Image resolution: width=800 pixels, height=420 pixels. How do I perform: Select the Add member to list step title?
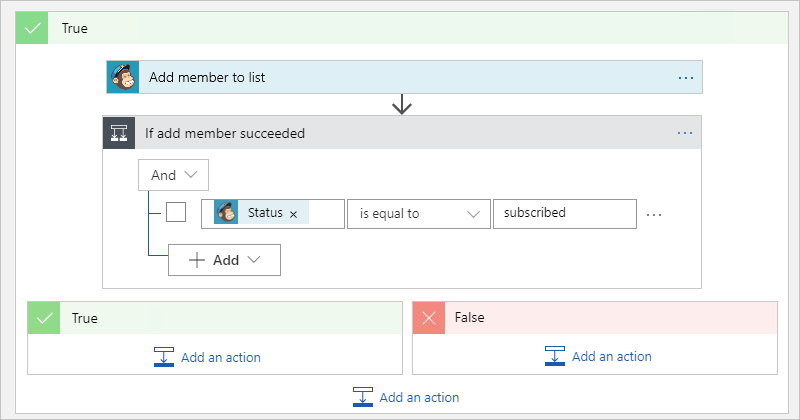pyautogui.click(x=207, y=78)
